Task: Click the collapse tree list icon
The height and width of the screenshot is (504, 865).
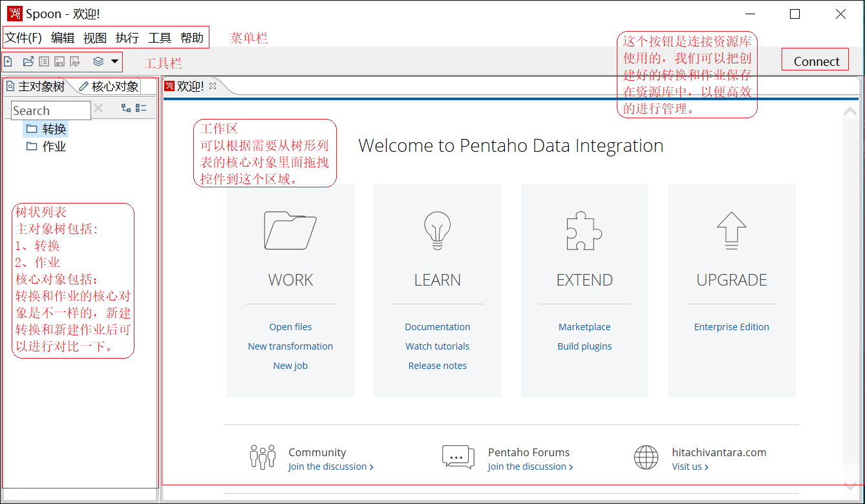Action: point(142,108)
